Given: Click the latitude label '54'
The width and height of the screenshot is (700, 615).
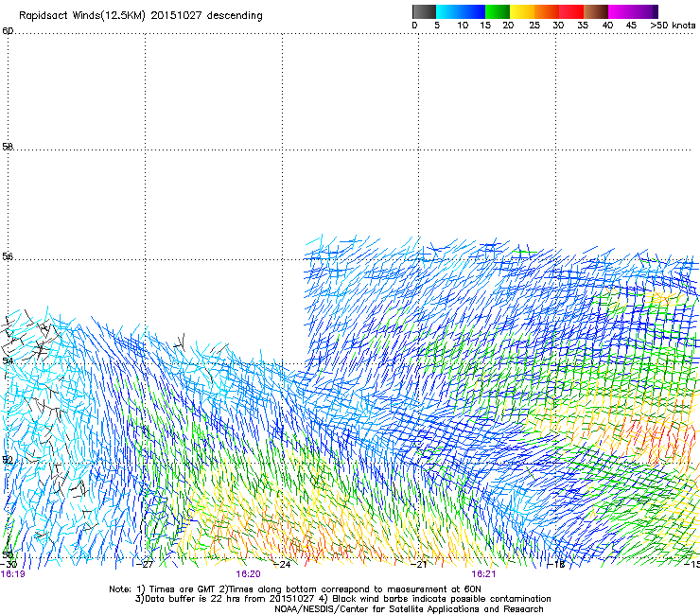Looking at the screenshot, I should click(x=8, y=360).
